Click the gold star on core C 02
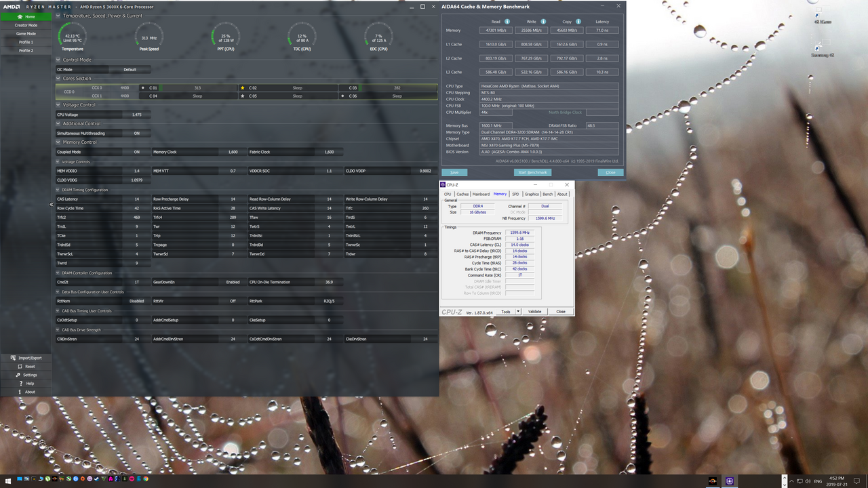The image size is (868, 488). (243, 88)
